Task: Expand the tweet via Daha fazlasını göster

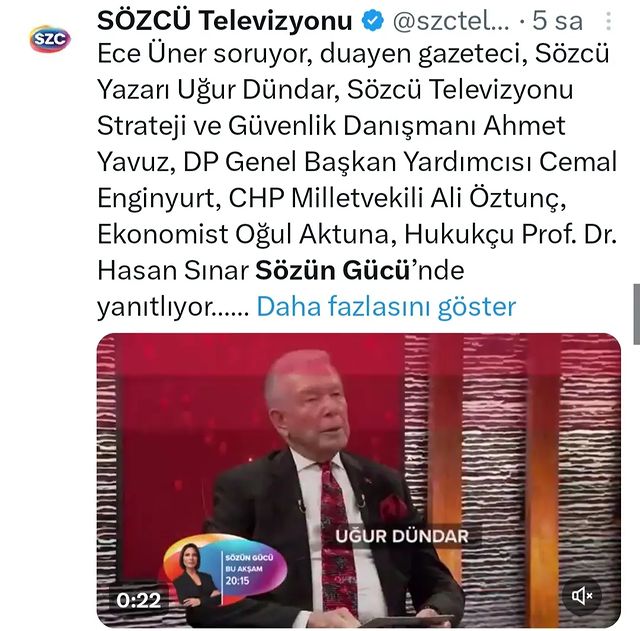Action: pos(386,307)
